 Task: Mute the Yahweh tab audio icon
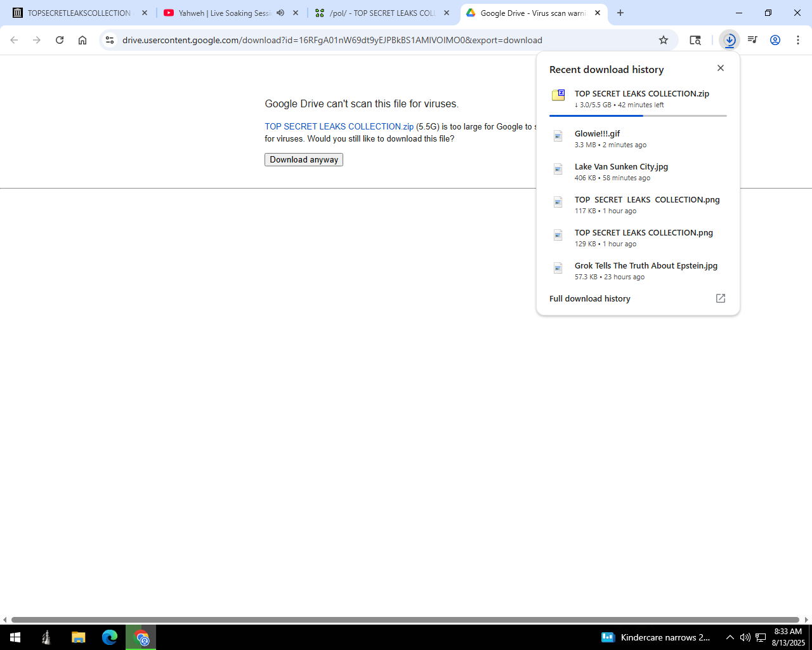(280, 13)
